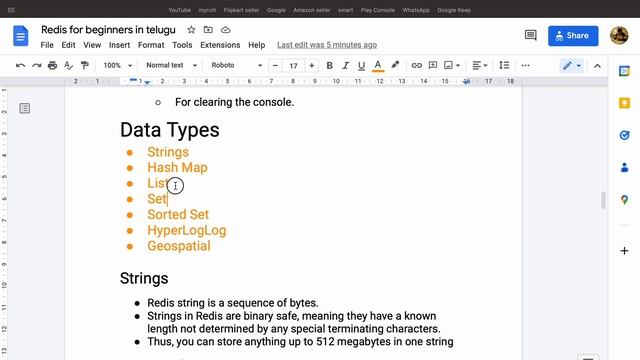Click the Sorted Set list item
This screenshot has height=360, width=640.
tap(178, 215)
